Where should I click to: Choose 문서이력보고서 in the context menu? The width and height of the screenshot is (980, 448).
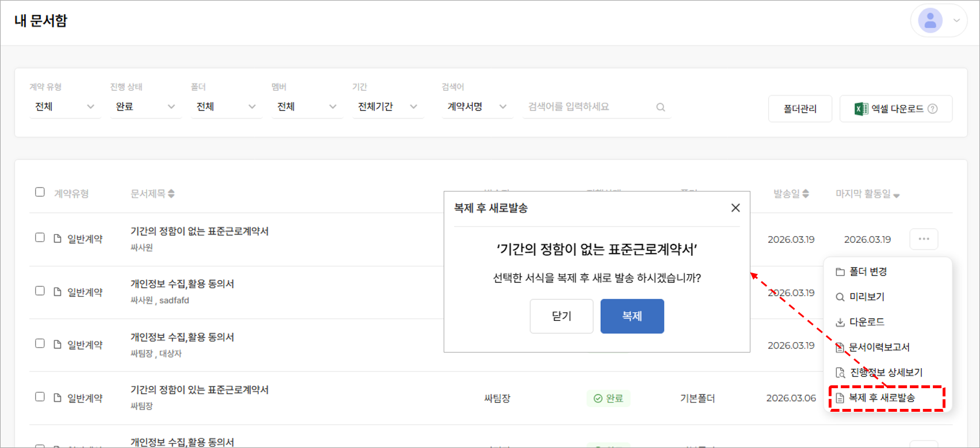[879, 347]
